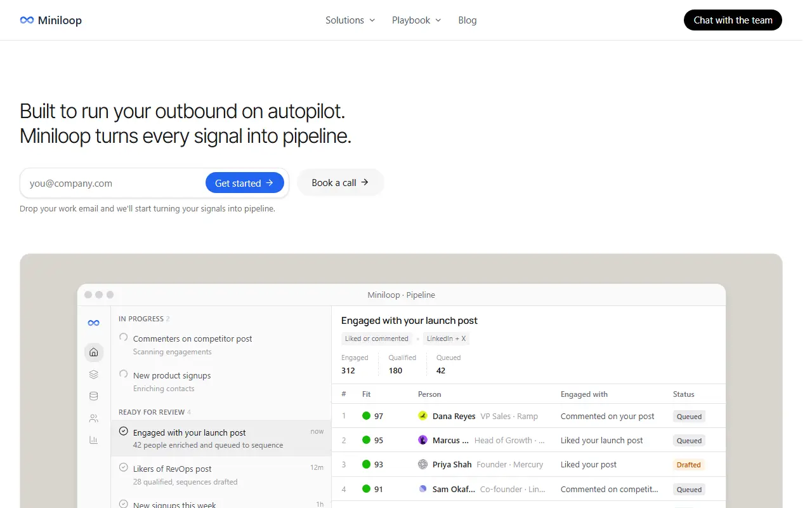Screen dimensions: 812x508
Task: Click green fit dot for score 91
Action: pos(366,489)
